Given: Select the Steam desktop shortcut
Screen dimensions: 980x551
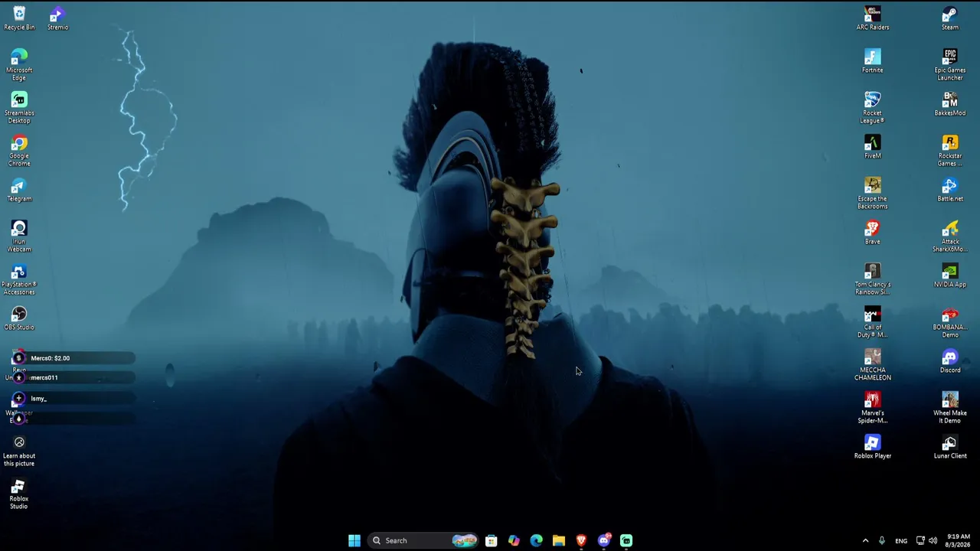Looking at the screenshot, I should pyautogui.click(x=950, y=18).
